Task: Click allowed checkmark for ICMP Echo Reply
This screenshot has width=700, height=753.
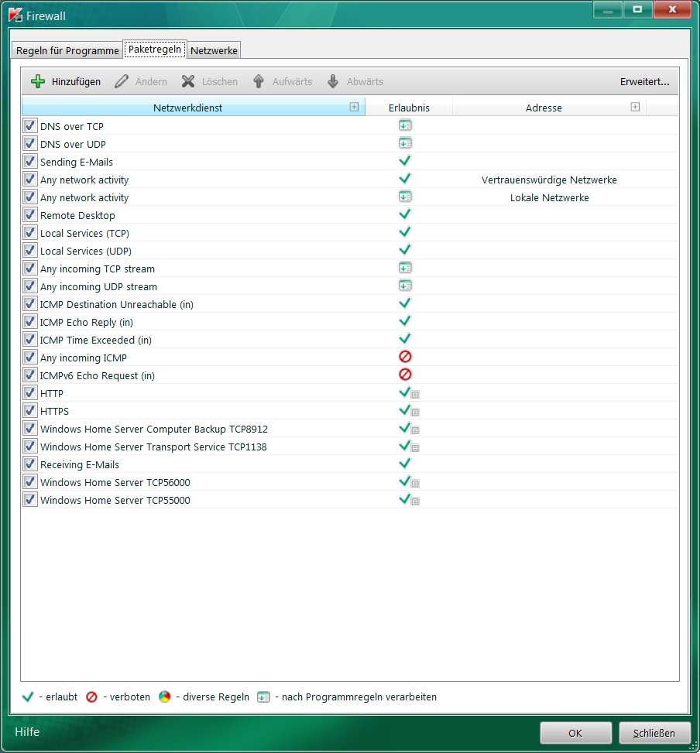Action: pos(405,321)
